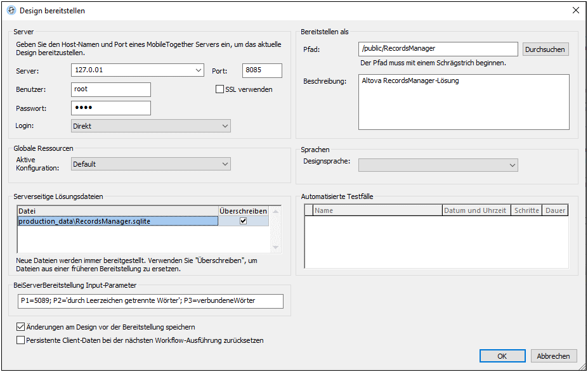Click inside the Beschreibung text area
Screen dimensions: 588x372
463,102
